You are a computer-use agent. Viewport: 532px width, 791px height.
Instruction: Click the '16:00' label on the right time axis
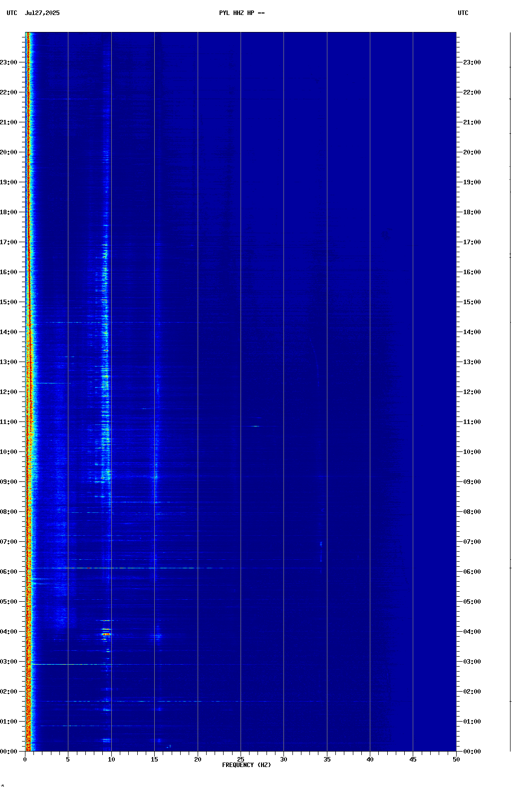472,272
